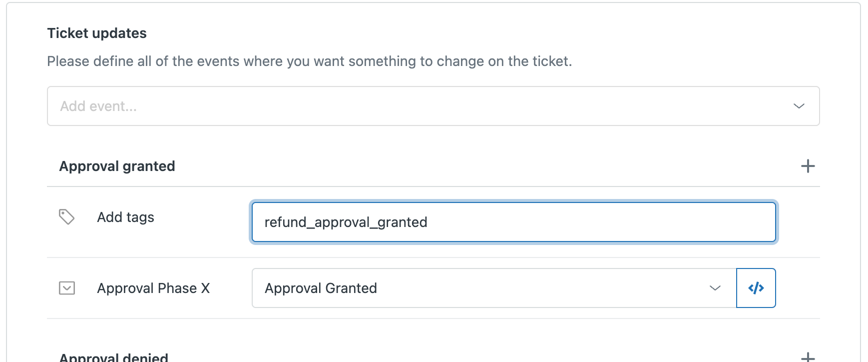The height and width of the screenshot is (362, 868).
Task: Click the dropdown field icon beside Approval Phase X
Action: click(65, 288)
